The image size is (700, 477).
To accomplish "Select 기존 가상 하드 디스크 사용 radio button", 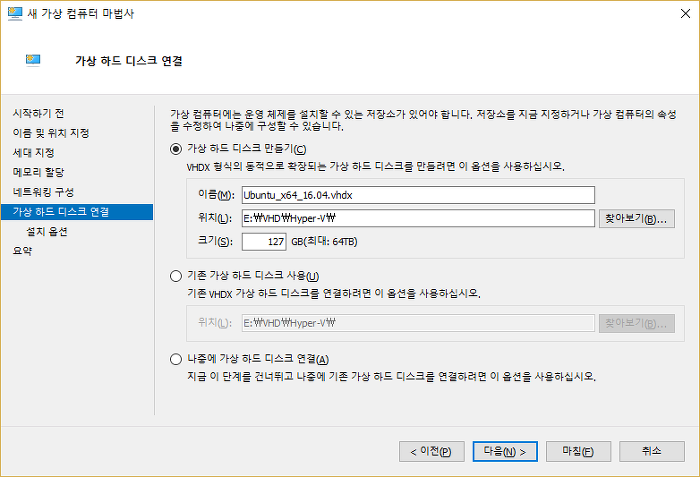I will 176,276.
